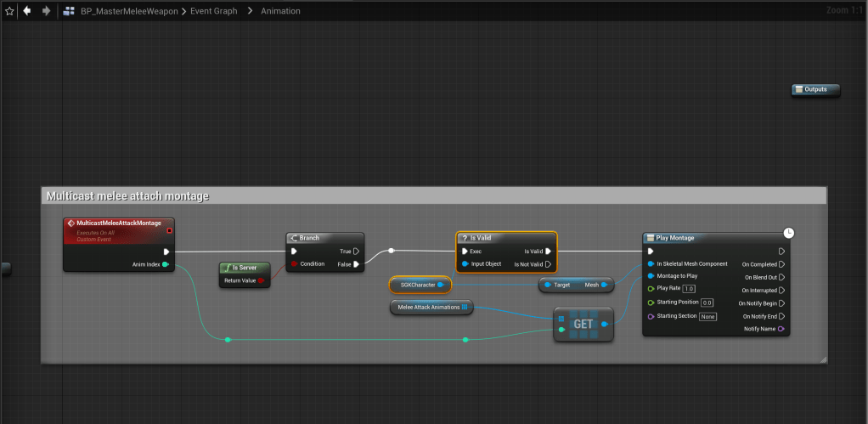Screen dimensions: 868x424
Task: Edit the Play Rate value field
Action: coord(689,289)
